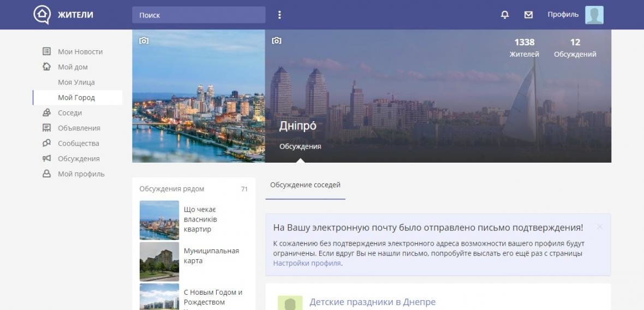
Task: Click ЖИТЕЛИ site title text
Action: [x=75, y=15]
